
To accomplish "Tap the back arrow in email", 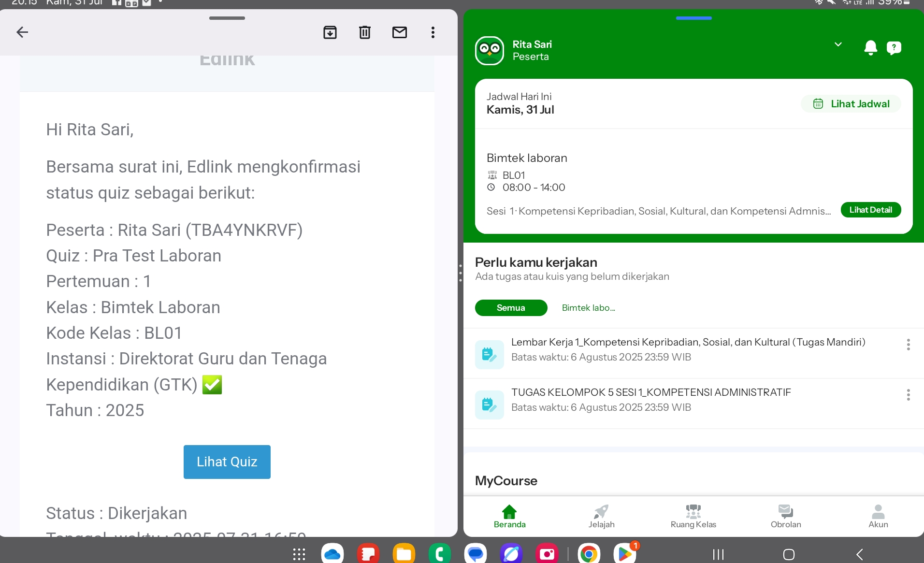I will 22,32.
